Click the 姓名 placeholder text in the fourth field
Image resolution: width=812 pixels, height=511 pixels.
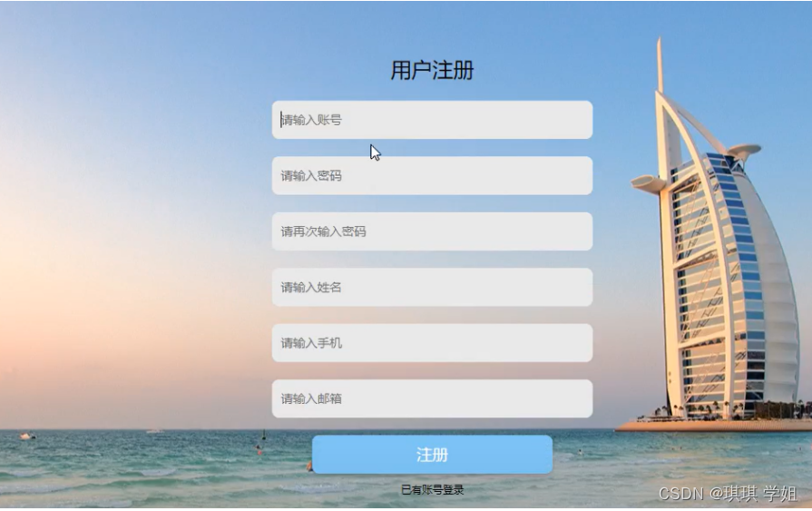pos(329,287)
